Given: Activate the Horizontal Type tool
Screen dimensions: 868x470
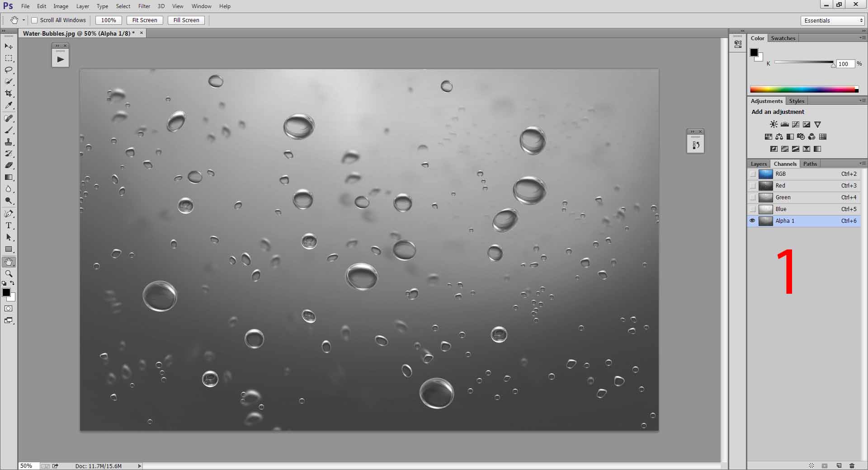Looking at the screenshot, I should (9, 226).
